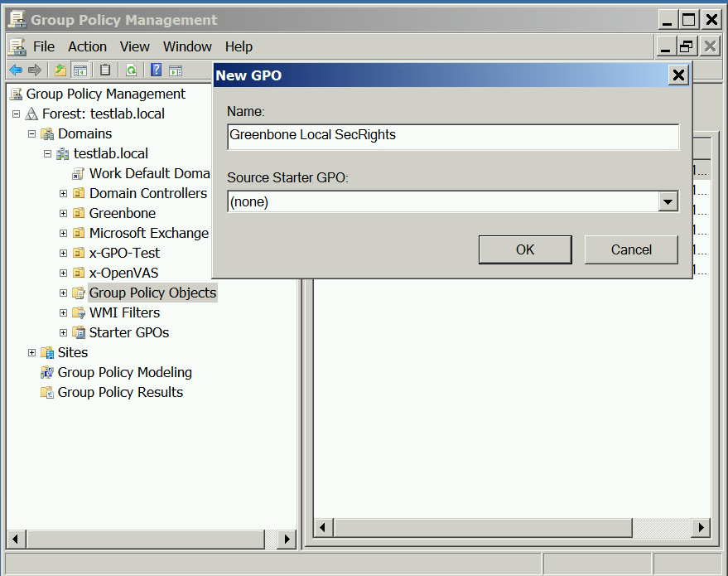This screenshot has height=576, width=728.
Task: Collapse the Forest: testlab.local node
Action: click(17, 114)
